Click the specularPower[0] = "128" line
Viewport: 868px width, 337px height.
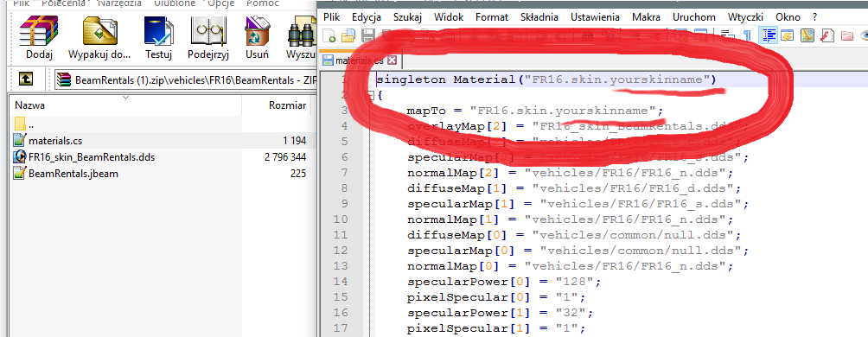coord(504,282)
